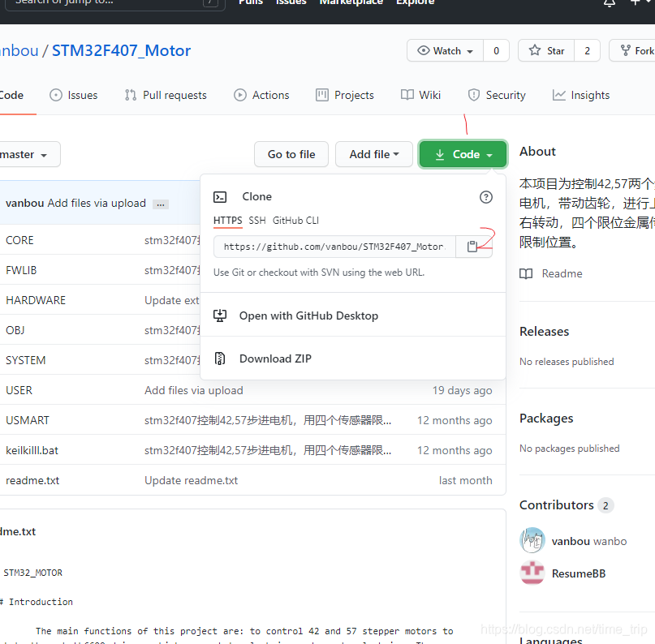655x644 pixels.
Task: Switch to the Pull requests tab
Action: [166, 95]
